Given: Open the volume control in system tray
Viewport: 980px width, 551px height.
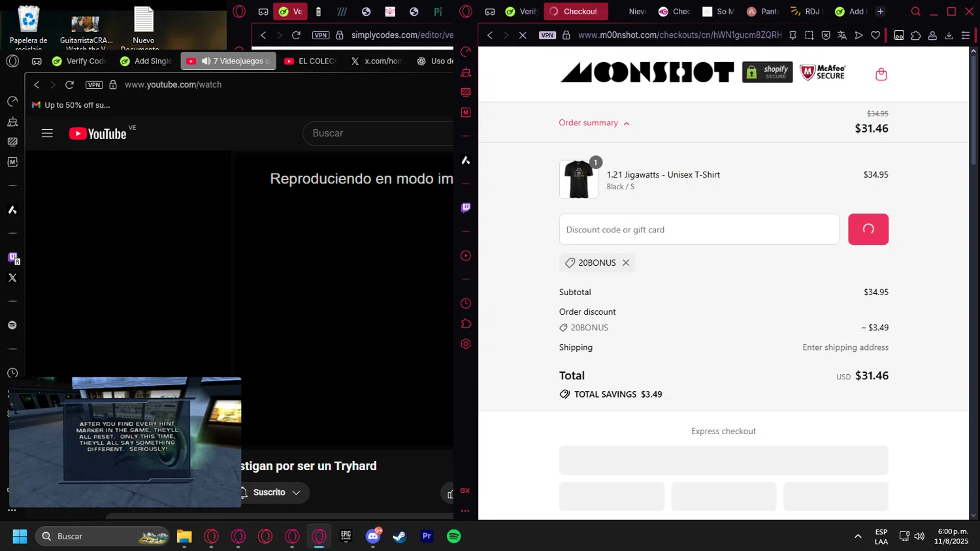Looking at the screenshot, I should (919, 536).
